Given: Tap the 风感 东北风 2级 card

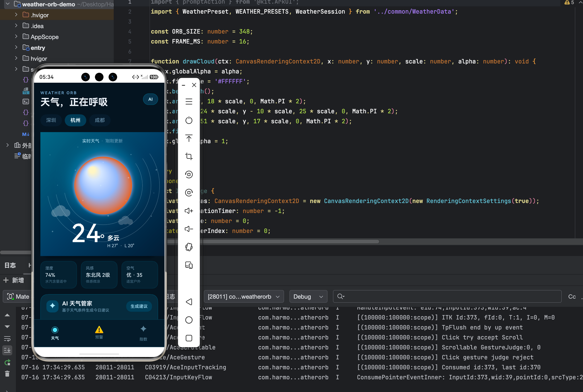Looking at the screenshot, I should click(x=99, y=275).
